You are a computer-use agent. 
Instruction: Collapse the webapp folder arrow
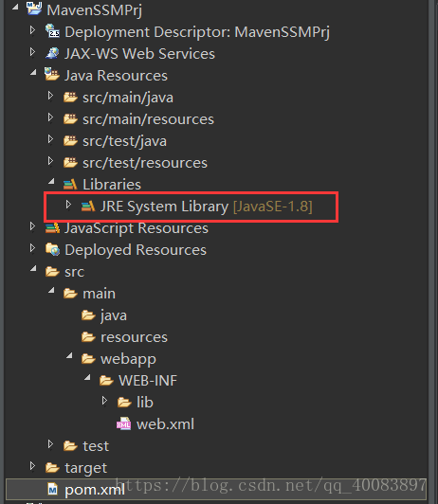tap(69, 356)
